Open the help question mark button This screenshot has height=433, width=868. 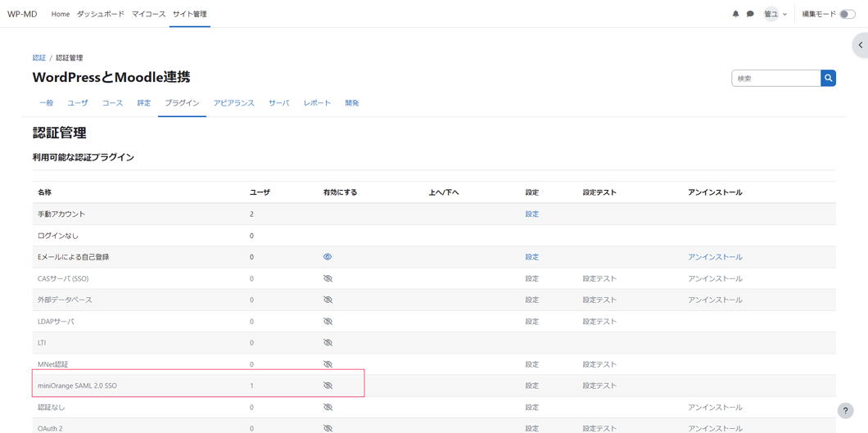[x=845, y=410]
